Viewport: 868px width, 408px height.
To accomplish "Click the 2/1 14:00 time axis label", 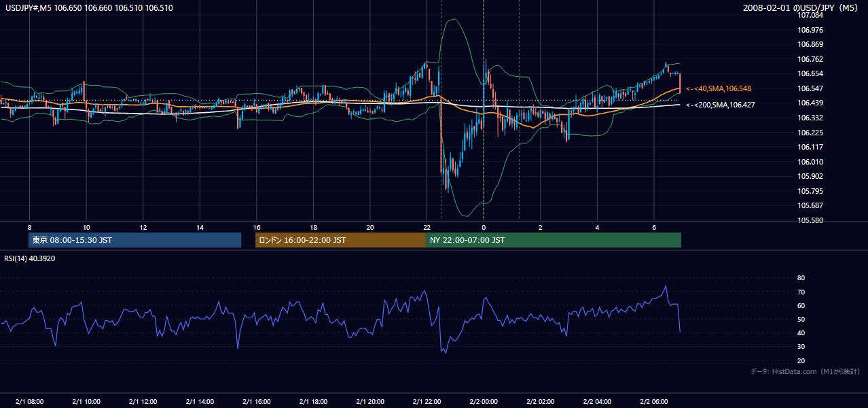I will pyautogui.click(x=200, y=401).
